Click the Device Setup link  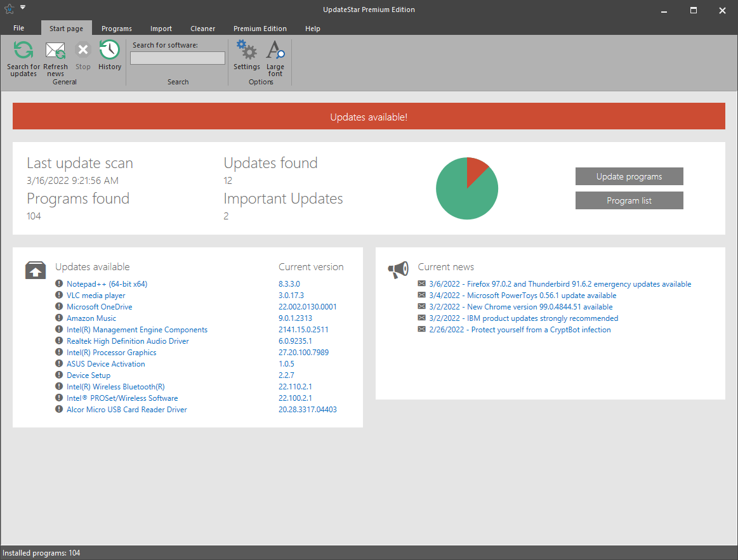point(88,375)
